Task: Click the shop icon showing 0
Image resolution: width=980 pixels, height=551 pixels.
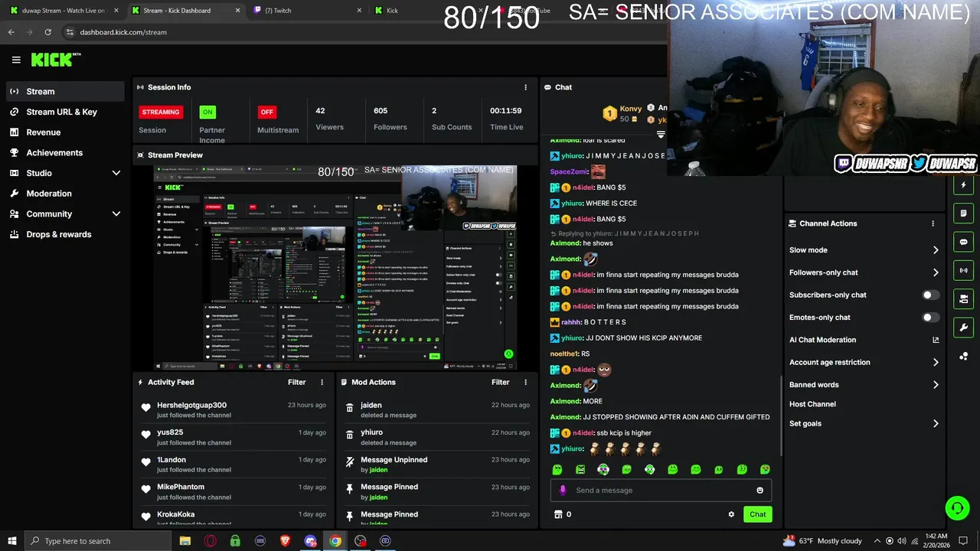Action: tap(558, 514)
